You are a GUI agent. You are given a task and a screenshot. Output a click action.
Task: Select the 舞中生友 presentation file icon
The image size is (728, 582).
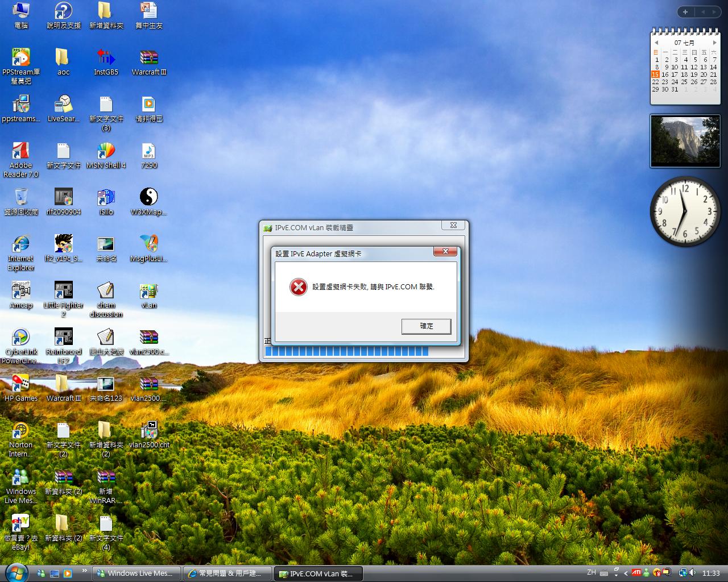[149, 15]
